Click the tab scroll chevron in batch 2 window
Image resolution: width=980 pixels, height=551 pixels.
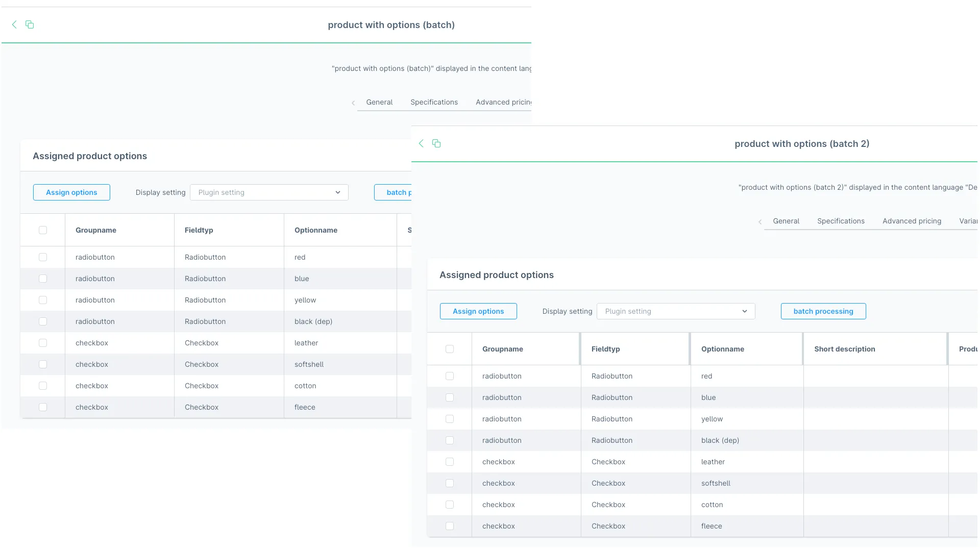click(760, 221)
